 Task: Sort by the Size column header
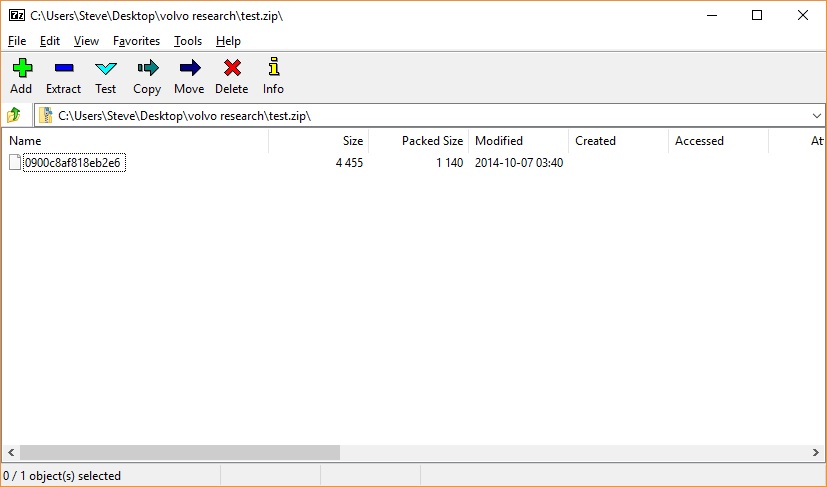coord(319,141)
